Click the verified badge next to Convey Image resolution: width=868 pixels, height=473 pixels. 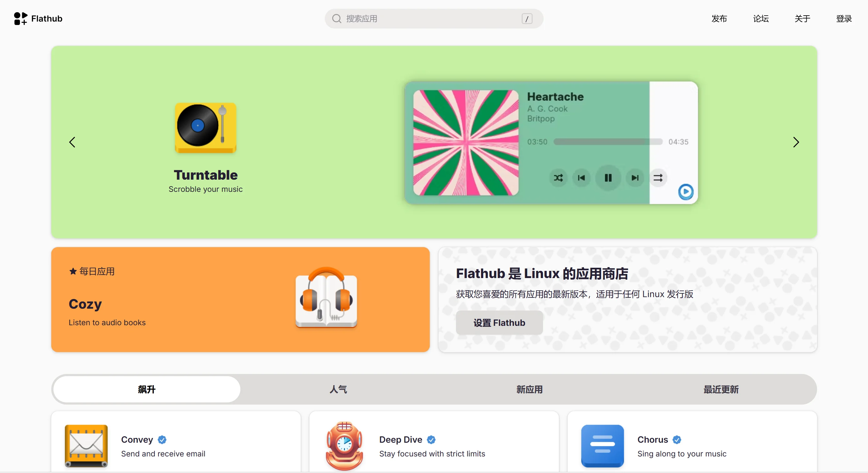(x=162, y=440)
